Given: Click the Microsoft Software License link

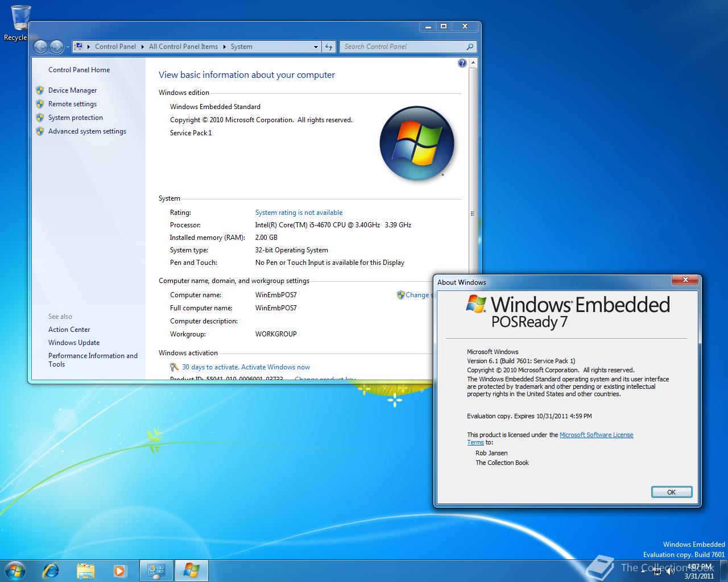Looking at the screenshot, I should tap(596, 435).
